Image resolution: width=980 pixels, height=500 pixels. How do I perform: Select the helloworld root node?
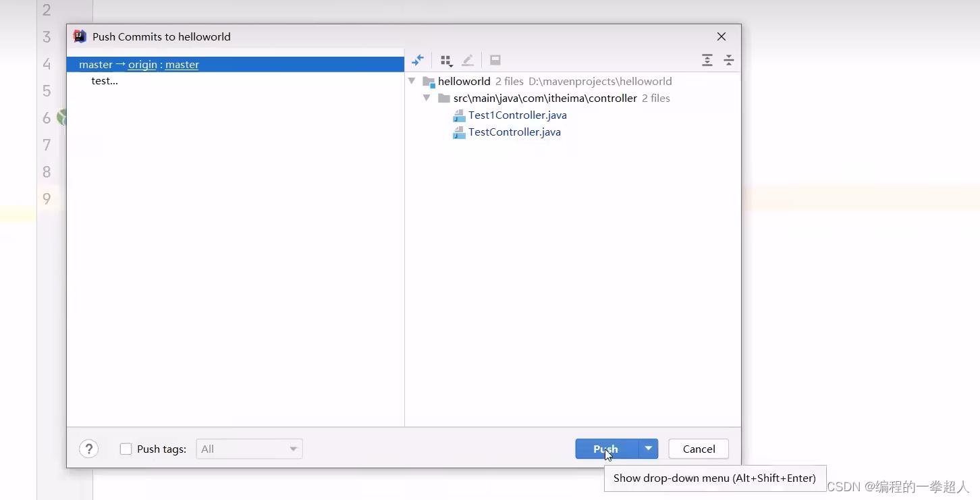pos(464,82)
